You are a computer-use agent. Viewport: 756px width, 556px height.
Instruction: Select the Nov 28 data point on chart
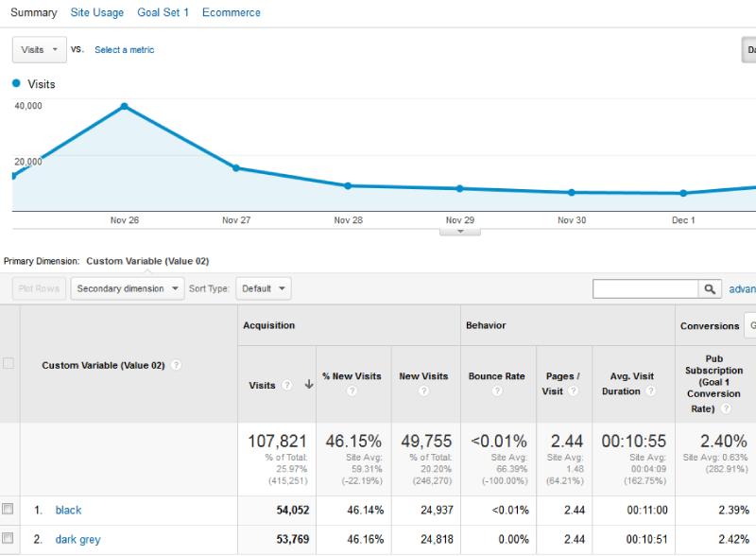pyautogui.click(x=348, y=186)
